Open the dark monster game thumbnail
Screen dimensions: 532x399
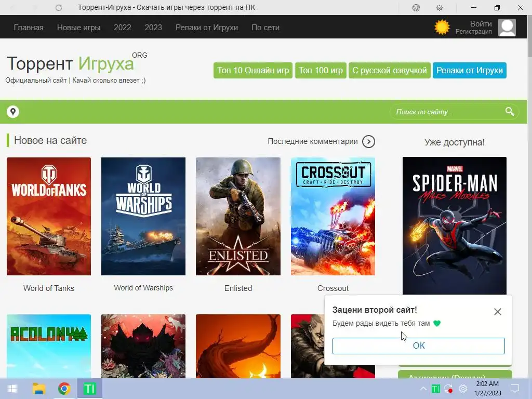[143, 346]
